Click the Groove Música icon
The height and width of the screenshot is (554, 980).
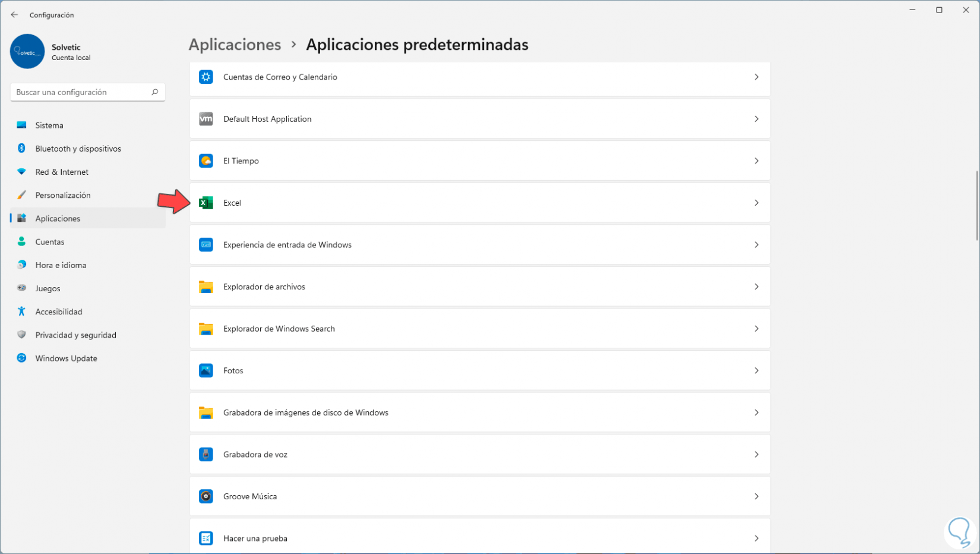[206, 496]
